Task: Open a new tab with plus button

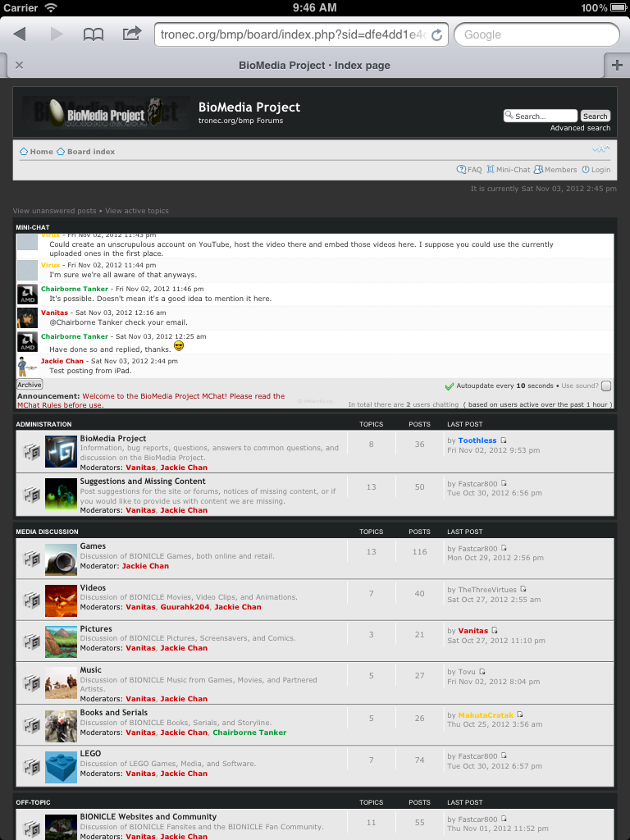Action: (x=617, y=66)
